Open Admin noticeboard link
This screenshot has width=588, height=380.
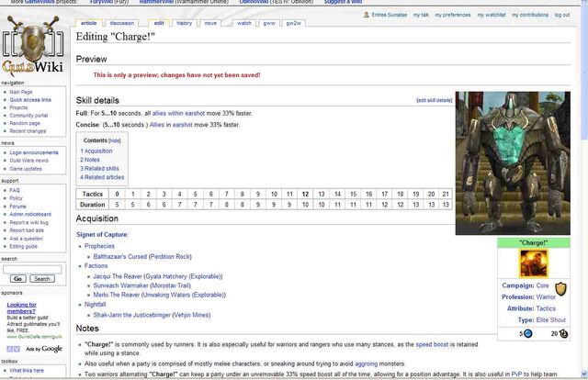30,215
